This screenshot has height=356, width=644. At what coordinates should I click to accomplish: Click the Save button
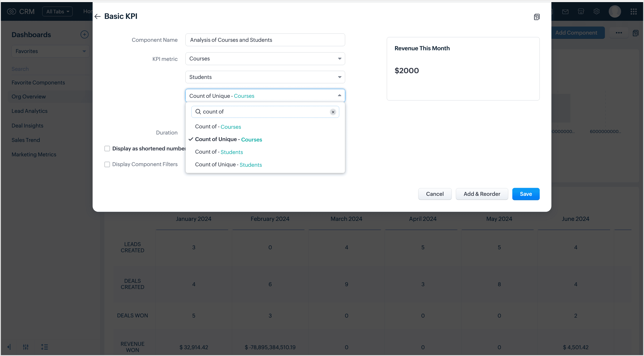coord(525,194)
